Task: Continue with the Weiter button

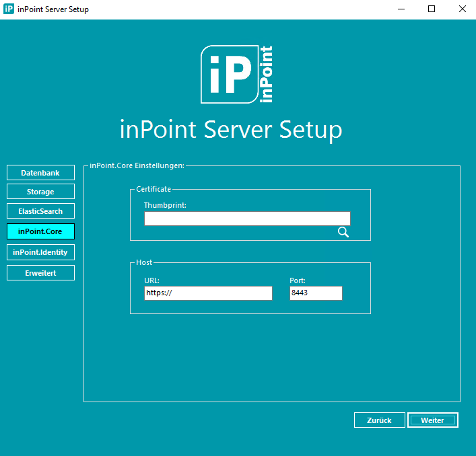Action: [433, 420]
